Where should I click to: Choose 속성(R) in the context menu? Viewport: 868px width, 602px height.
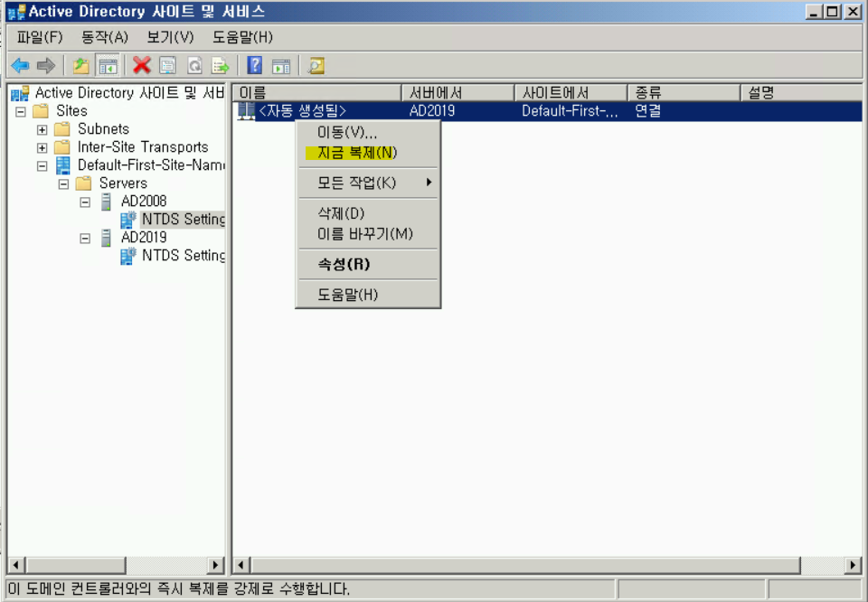[368, 264]
